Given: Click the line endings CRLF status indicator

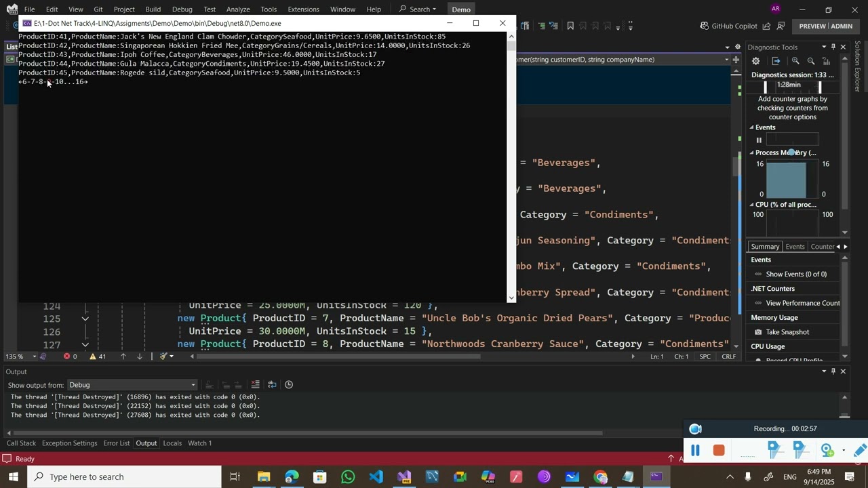Looking at the screenshot, I should [729, 357].
